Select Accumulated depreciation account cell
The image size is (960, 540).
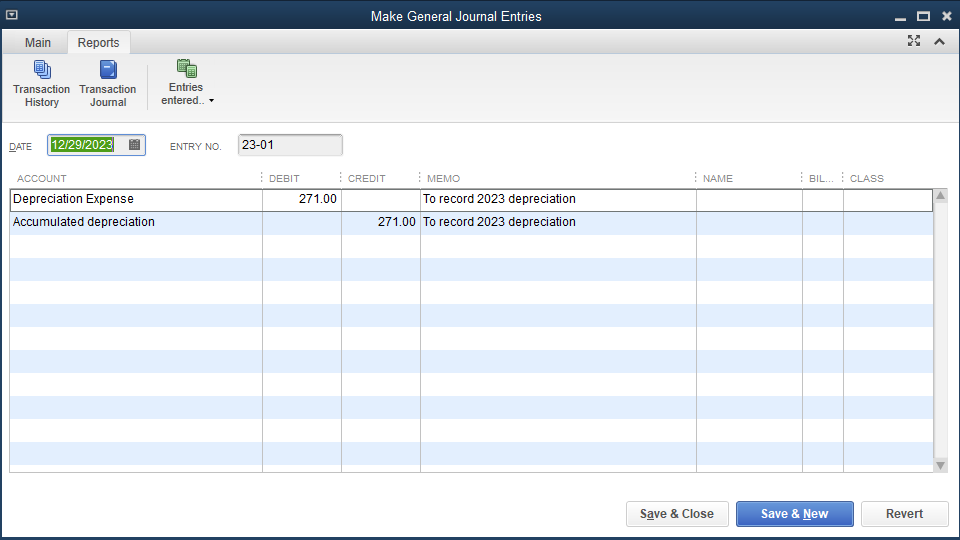click(136, 222)
